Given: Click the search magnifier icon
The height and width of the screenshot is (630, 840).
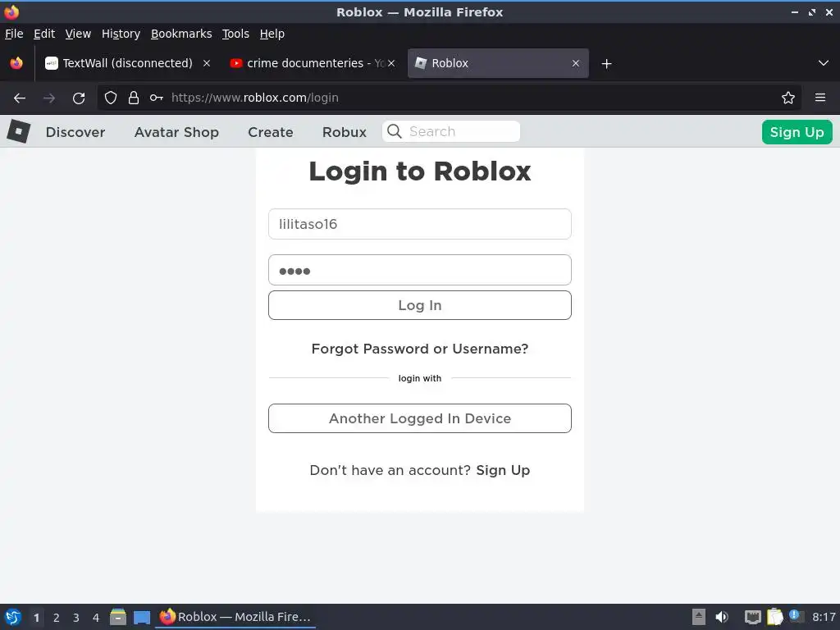Looking at the screenshot, I should (395, 131).
